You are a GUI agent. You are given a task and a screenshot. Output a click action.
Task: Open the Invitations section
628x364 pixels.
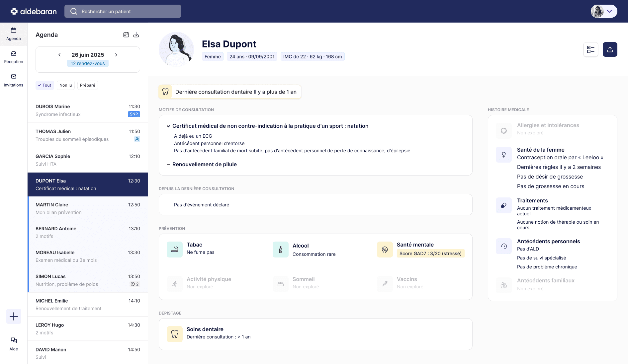[14, 81]
